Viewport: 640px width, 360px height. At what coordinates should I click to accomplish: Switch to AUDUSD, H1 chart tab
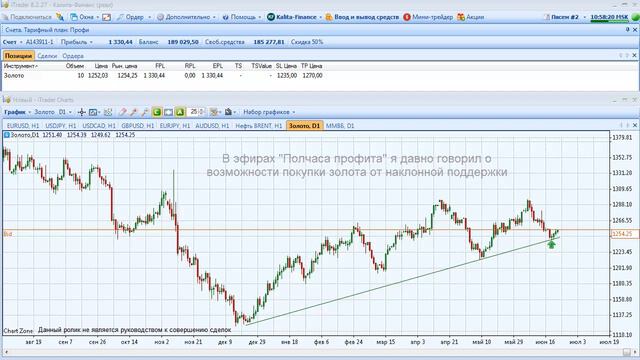tap(212, 126)
